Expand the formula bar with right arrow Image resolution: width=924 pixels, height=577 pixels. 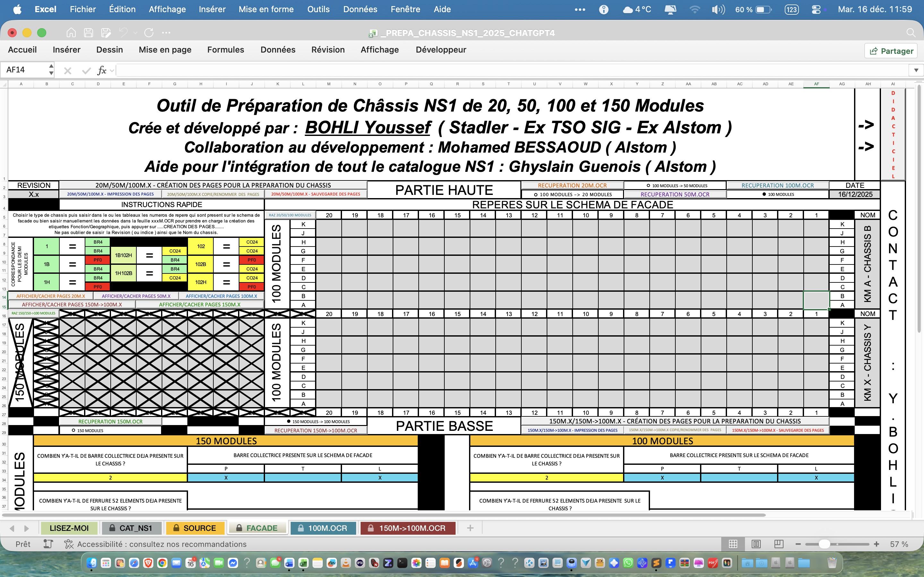[x=916, y=70]
